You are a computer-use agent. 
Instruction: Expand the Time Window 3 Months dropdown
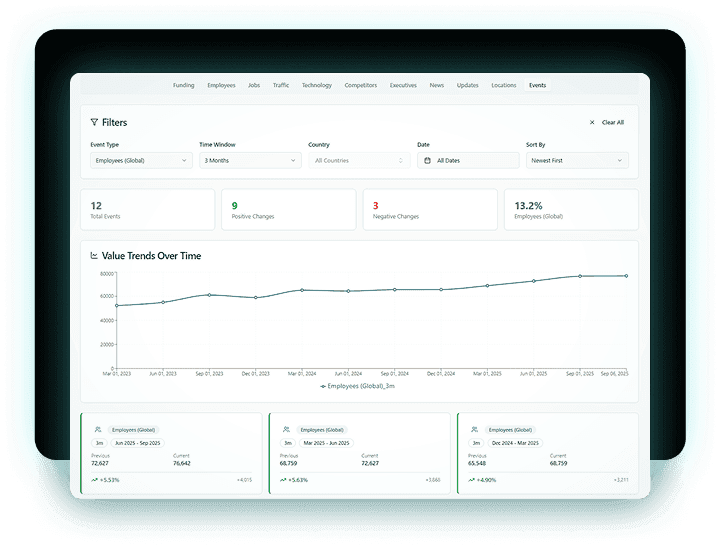[249, 160]
